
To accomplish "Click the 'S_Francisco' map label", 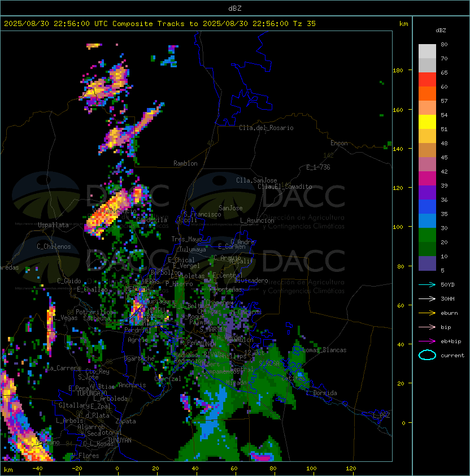I will coord(202,214).
